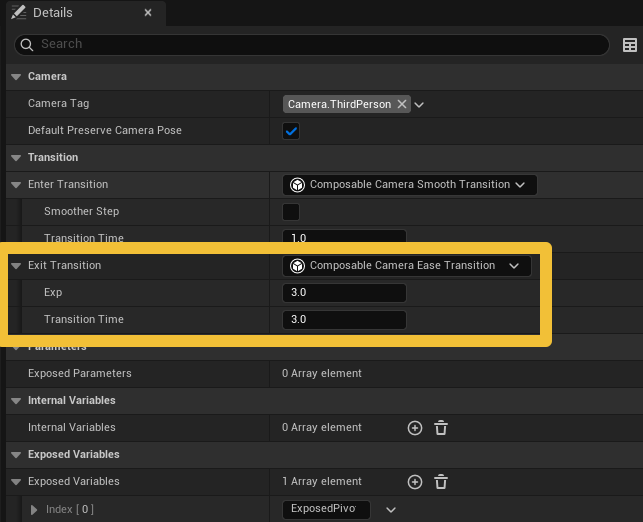Click the Details panel pencil icon
Image resolution: width=643 pixels, height=522 pixels.
tap(19, 13)
